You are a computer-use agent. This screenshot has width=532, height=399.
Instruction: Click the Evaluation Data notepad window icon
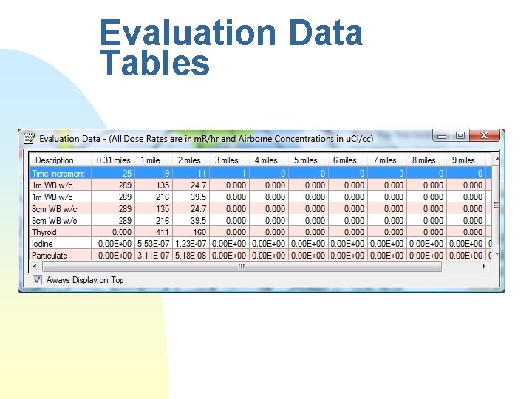coord(29,138)
